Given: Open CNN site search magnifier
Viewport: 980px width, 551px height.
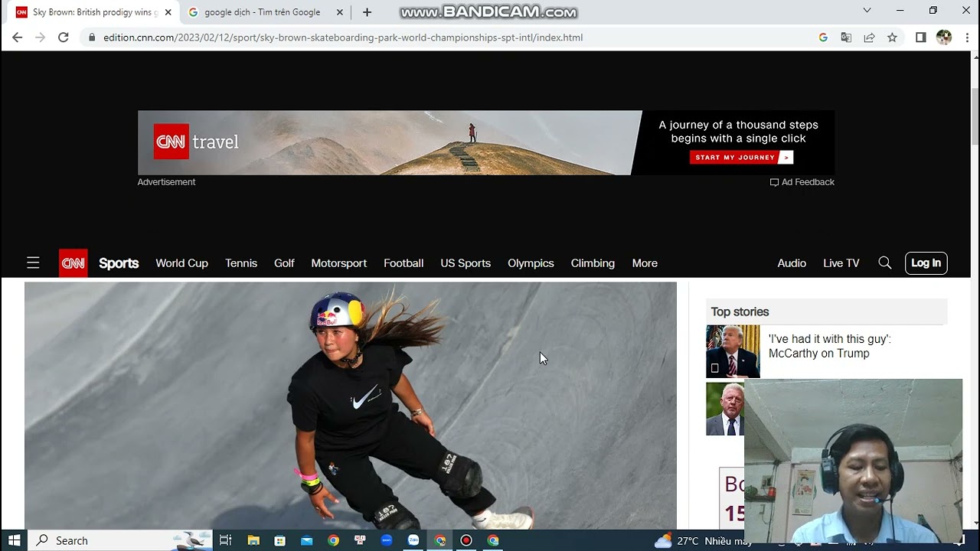Looking at the screenshot, I should pyautogui.click(x=885, y=263).
